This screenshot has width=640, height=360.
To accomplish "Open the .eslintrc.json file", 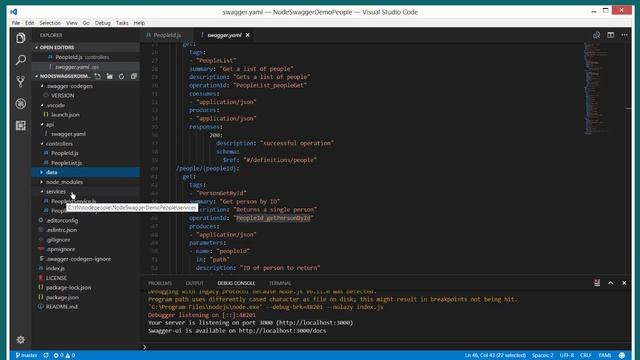I will pos(86,230).
